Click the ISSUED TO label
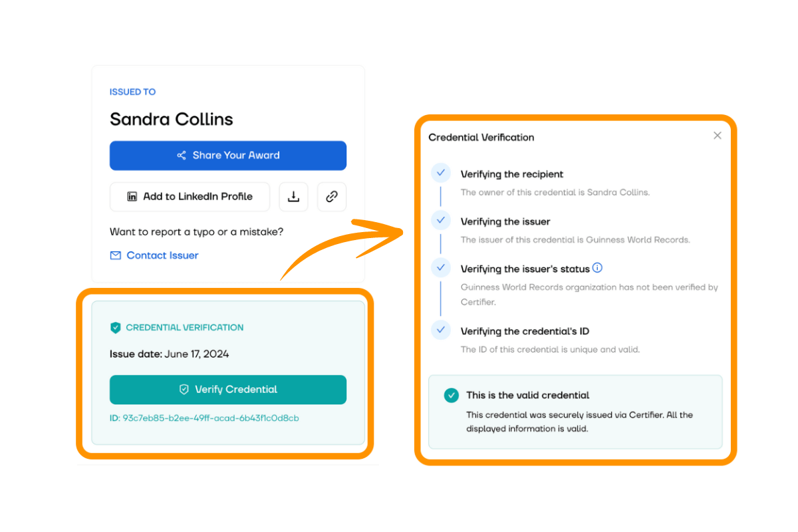798x532 pixels. (x=133, y=92)
